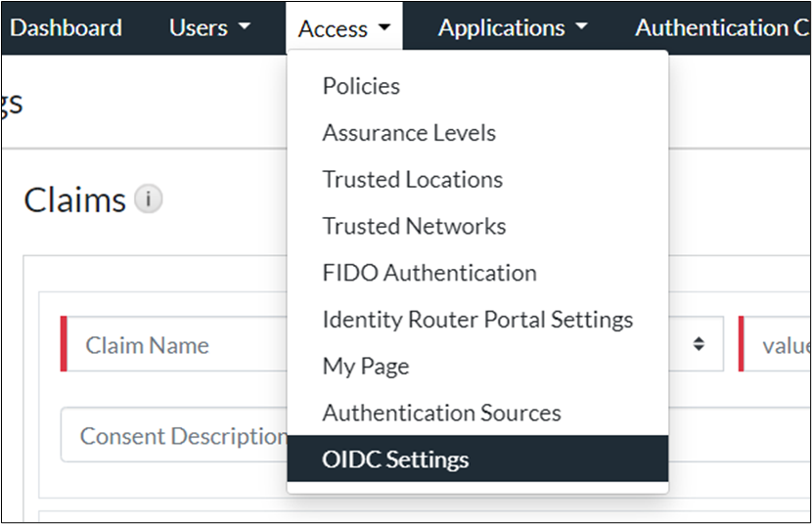Viewport: 812px width, 524px height.
Task: Open the Dashboard page
Action: pyautogui.click(x=66, y=28)
